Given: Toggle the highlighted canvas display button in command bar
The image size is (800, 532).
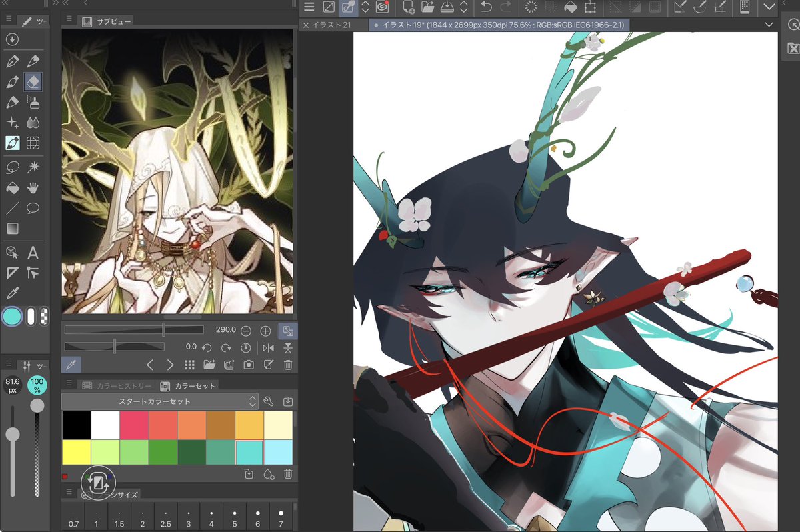Looking at the screenshot, I should pyautogui.click(x=347, y=7).
